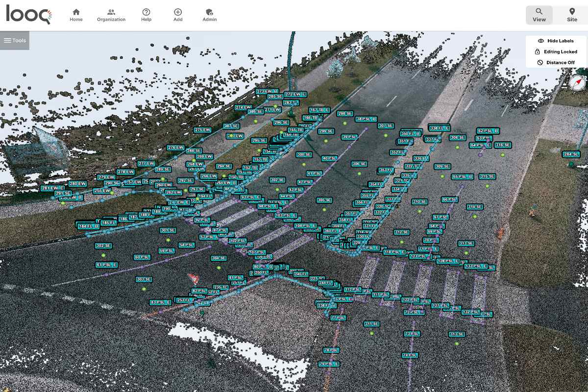Viewport: 588px width, 392px height.
Task: Select the 350 FL B marker label
Action: pyautogui.click(x=410, y=132)
